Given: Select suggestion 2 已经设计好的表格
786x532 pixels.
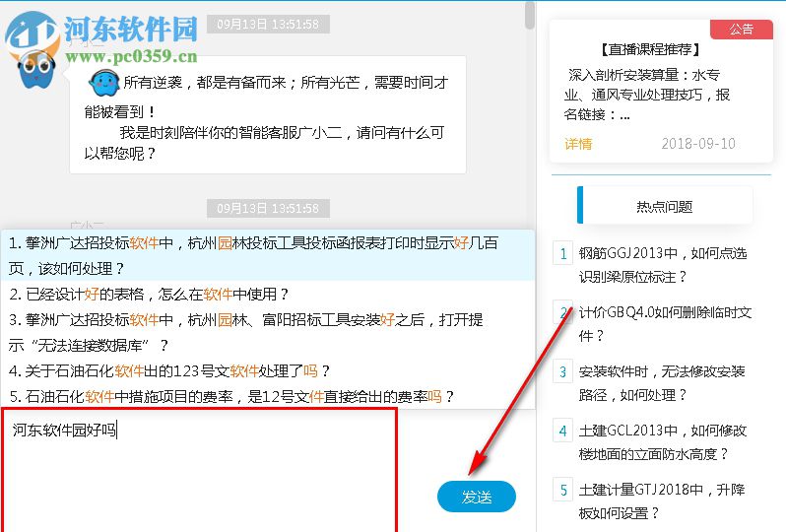Looking at the screenshot, I should pyautogui.click(x=268, y=294).
